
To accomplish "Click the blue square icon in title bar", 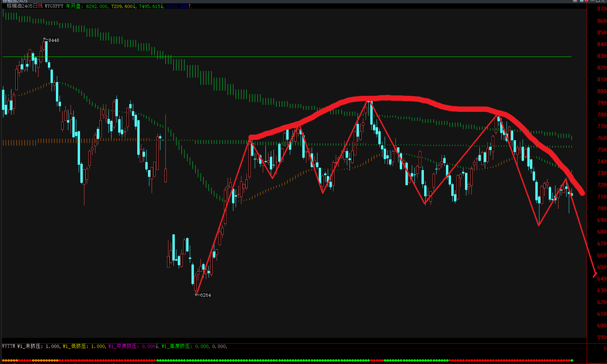I will (582, 1).
